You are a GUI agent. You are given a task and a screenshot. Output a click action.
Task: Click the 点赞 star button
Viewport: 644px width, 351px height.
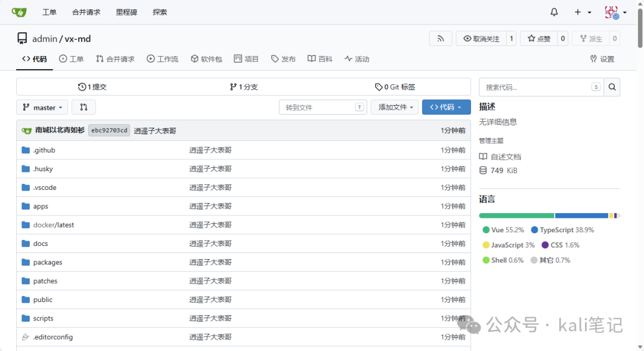tap(539, 39)
